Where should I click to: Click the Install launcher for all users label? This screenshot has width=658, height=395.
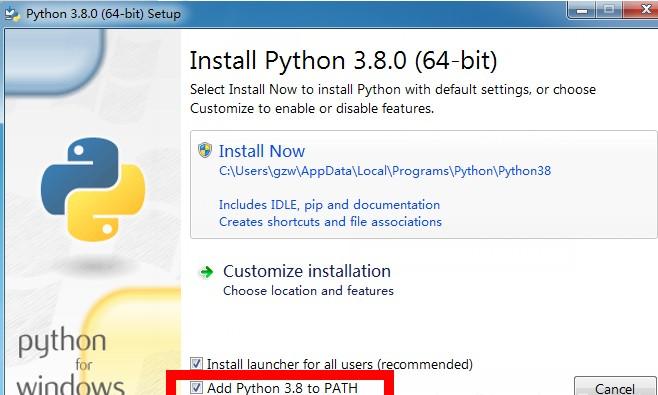[339, 364]
